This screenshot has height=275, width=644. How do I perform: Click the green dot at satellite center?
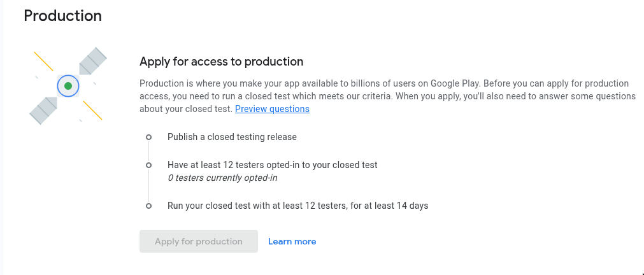tap(68, 86)
